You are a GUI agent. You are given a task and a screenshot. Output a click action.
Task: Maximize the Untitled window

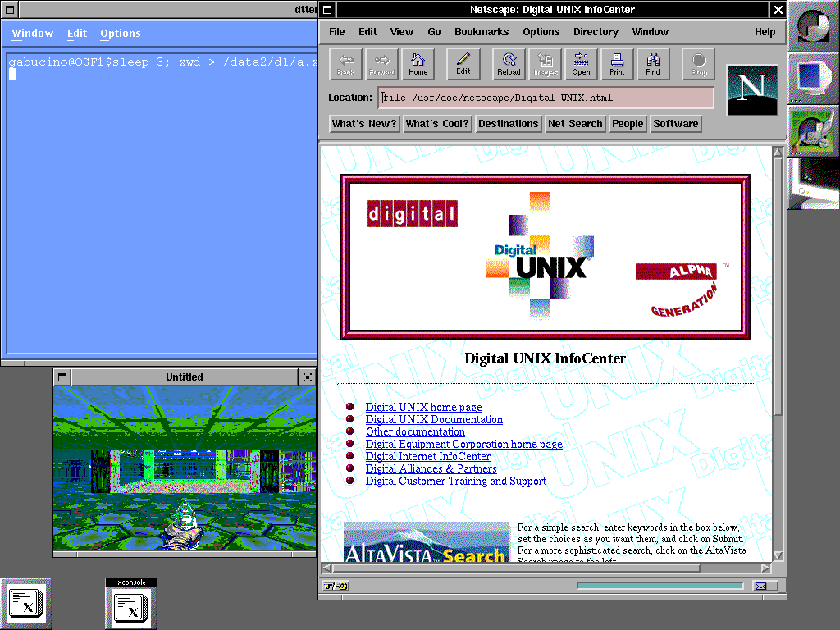(308, 377)
